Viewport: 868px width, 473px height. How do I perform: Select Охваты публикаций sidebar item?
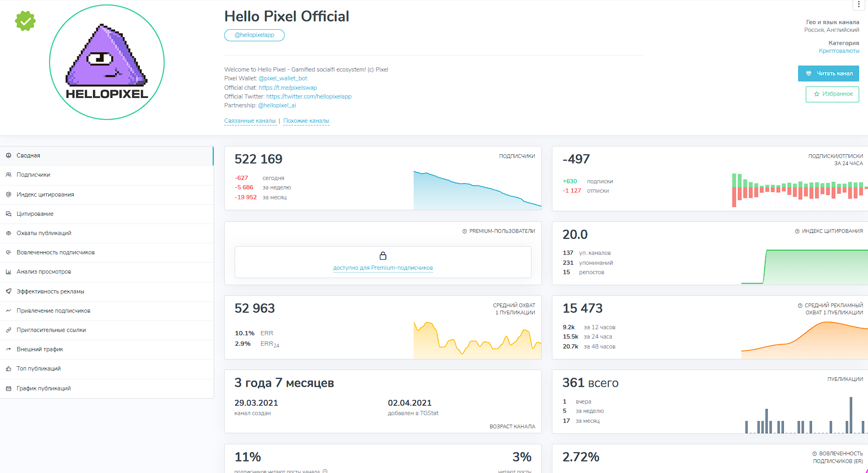107,233
